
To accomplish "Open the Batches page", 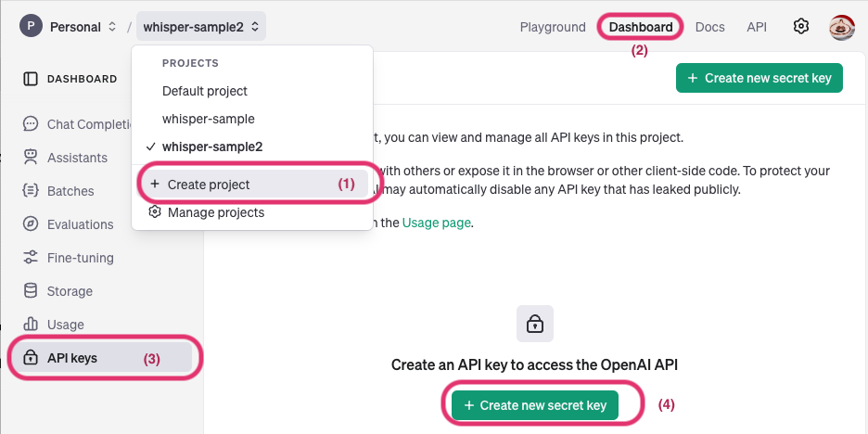I will (70, 191).
